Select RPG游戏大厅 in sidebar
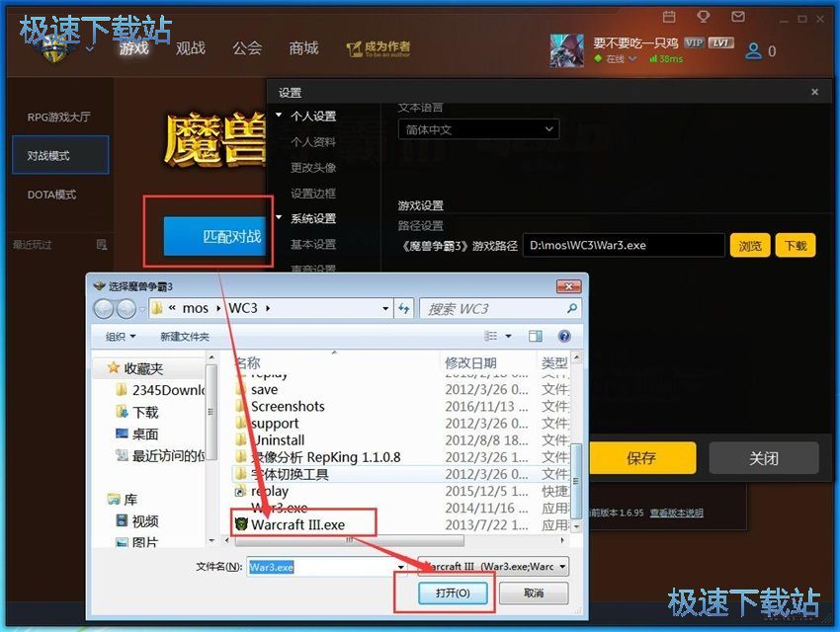Viewport: 840px width, 632px height. pos(59,117)
